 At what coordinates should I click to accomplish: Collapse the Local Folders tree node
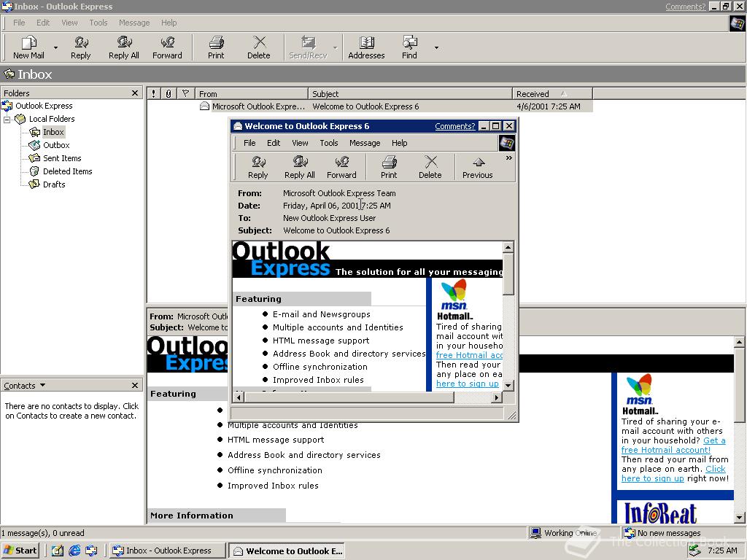point(7,119)
